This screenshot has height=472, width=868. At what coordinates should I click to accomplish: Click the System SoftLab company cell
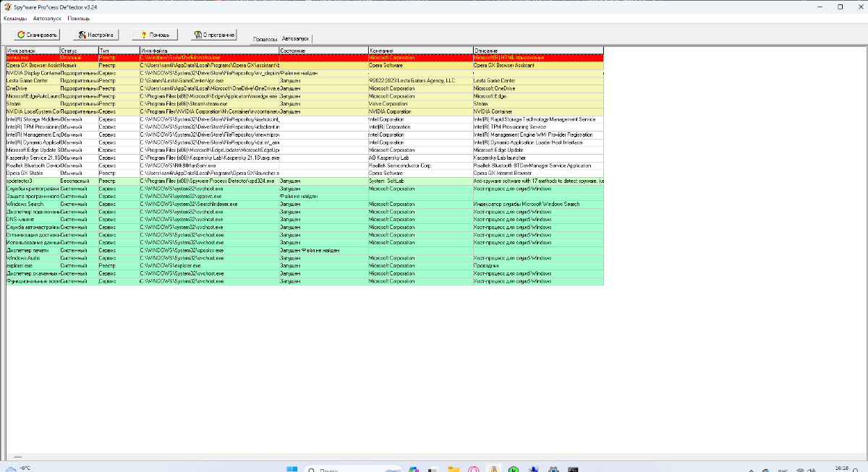420,181
